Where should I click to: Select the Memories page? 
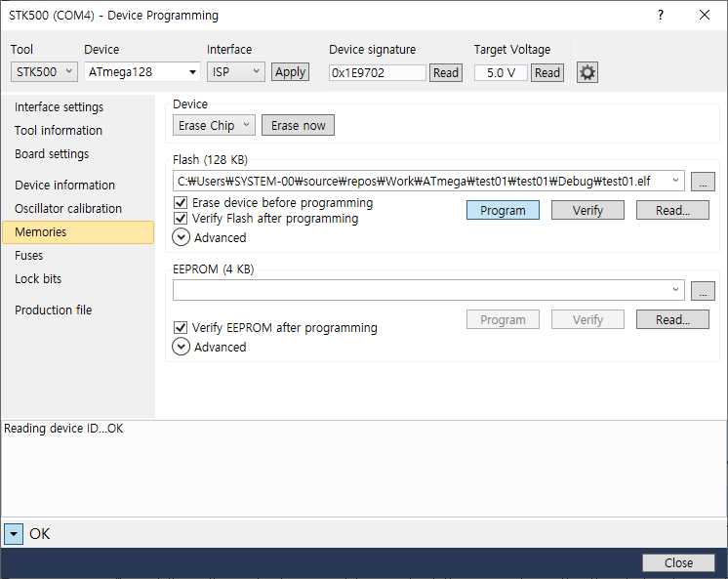point(78,232)
